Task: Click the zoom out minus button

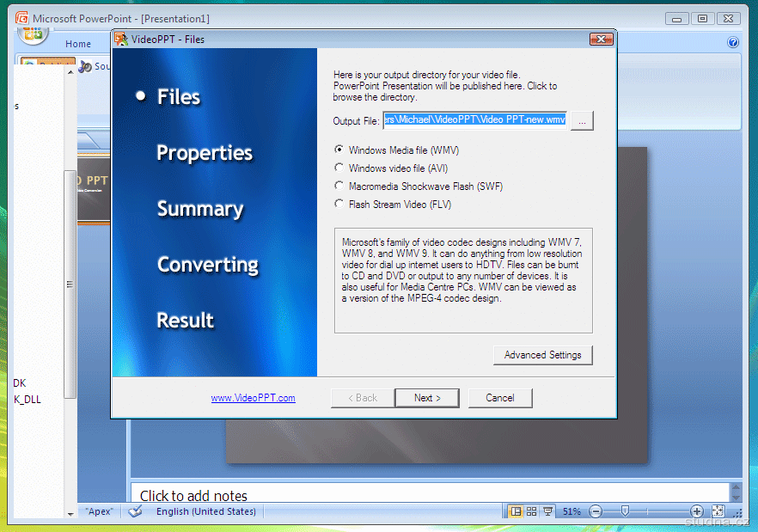Action: pyautogui.click(x=596, y=511)
